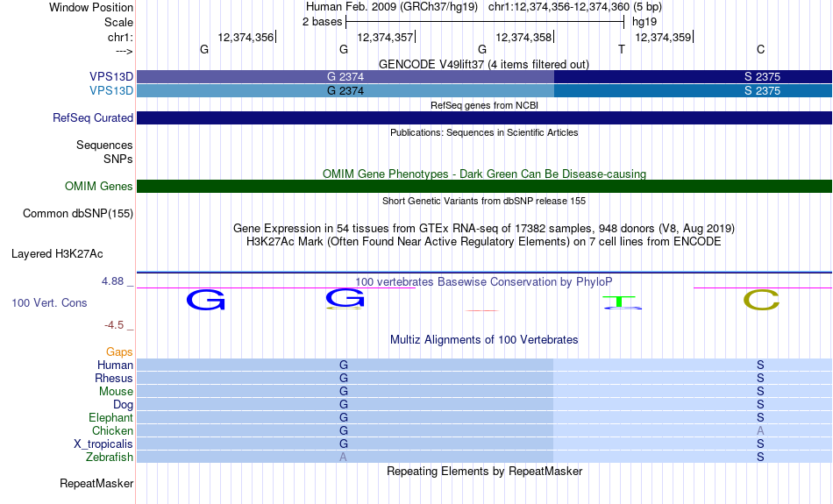Click the G 2374 codon in second VPS13D row
The height and width of the screenshot is (504, 833).
345,91
